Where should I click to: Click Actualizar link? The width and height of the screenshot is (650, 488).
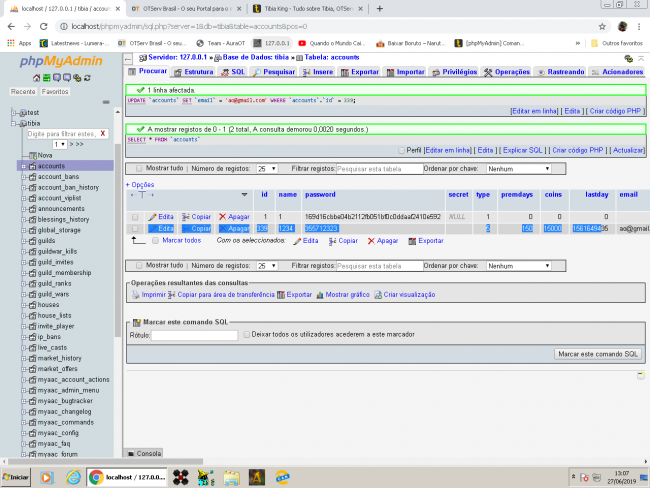point(628,151)
